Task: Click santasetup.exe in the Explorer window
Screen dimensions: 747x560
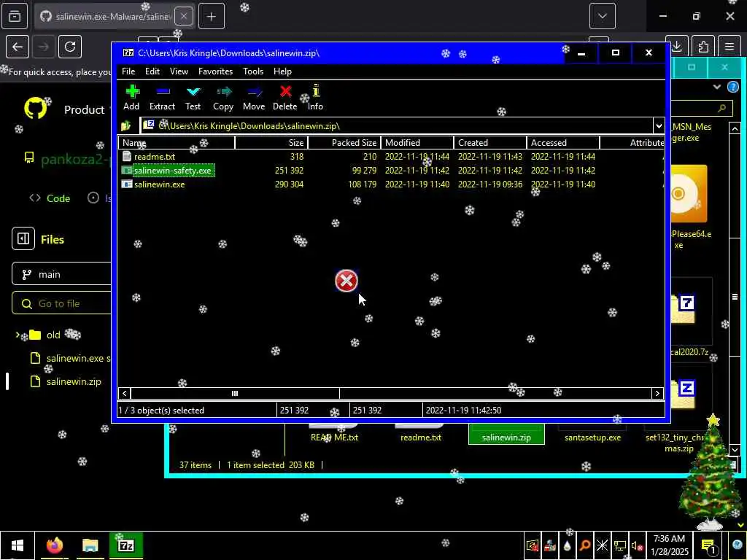Action: (592, 437)
